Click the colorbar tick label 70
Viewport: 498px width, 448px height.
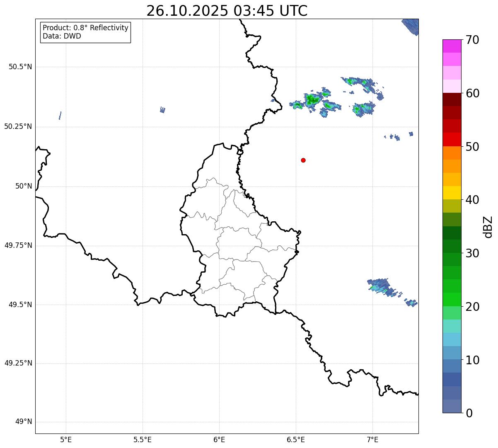point(471,40)
